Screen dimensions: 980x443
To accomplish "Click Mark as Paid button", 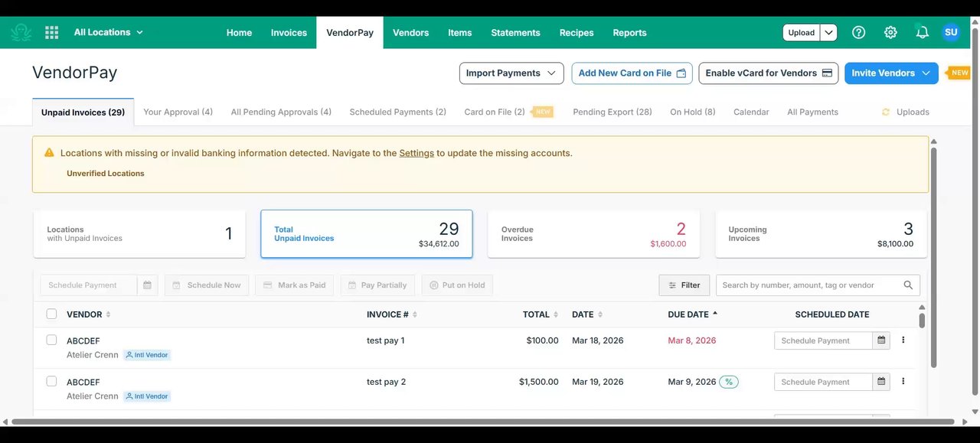I will (x=294, y=285).
